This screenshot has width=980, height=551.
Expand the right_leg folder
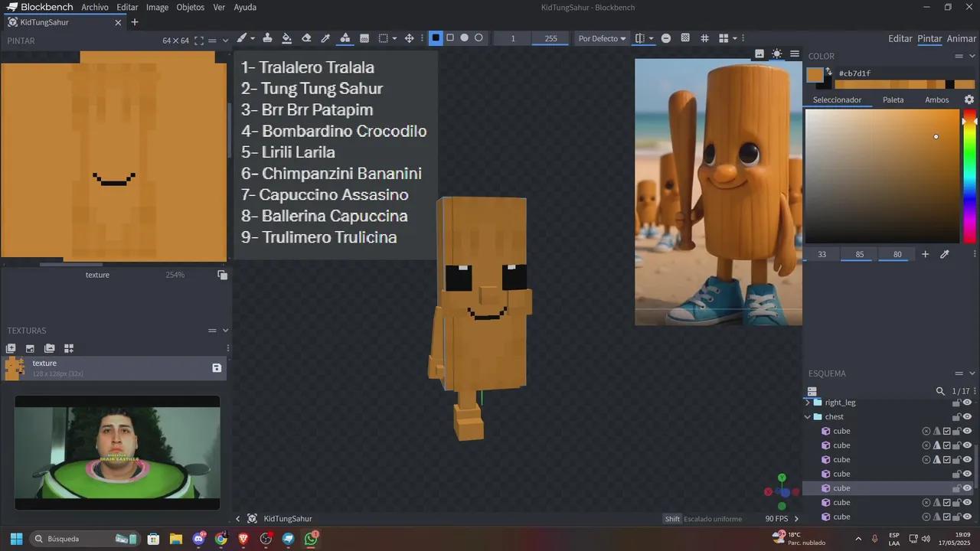tap(808, 403)
